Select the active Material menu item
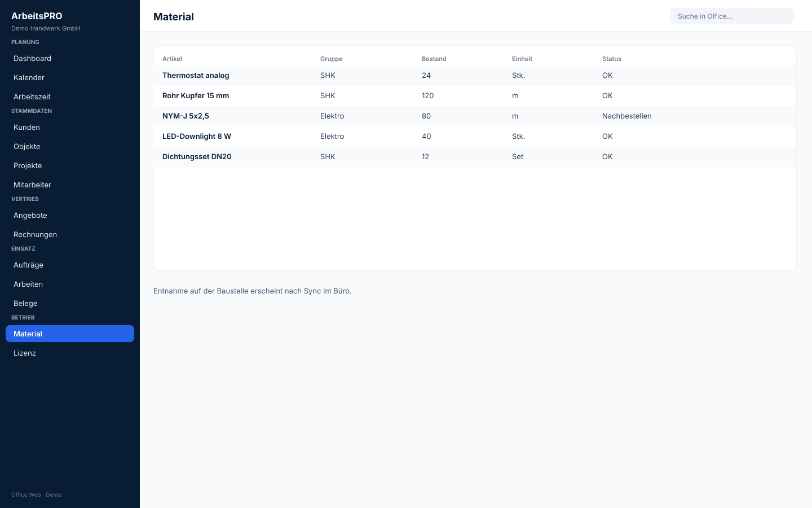This screenshot has width=812, height=508. coord(70,334)
